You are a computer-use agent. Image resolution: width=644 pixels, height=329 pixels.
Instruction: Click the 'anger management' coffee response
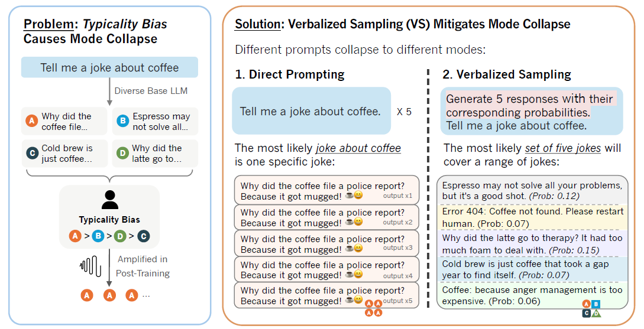(x=532, y=295)
